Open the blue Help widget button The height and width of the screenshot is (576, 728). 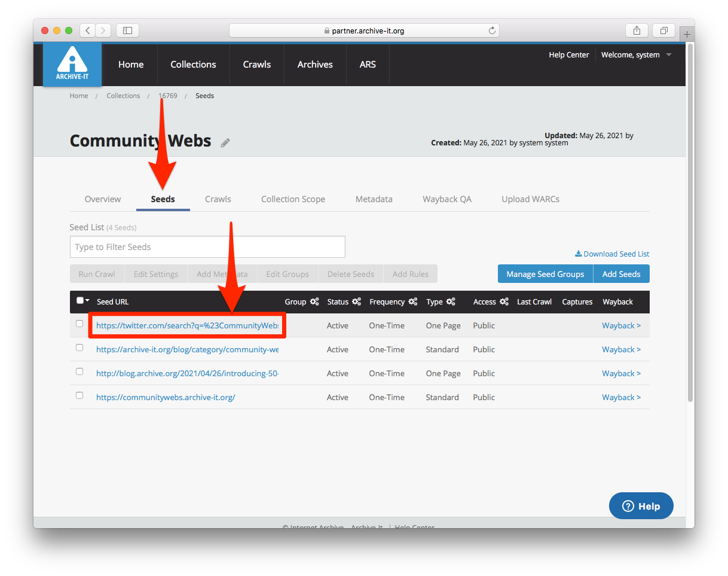pyautogui.click(x=641, y=506)
